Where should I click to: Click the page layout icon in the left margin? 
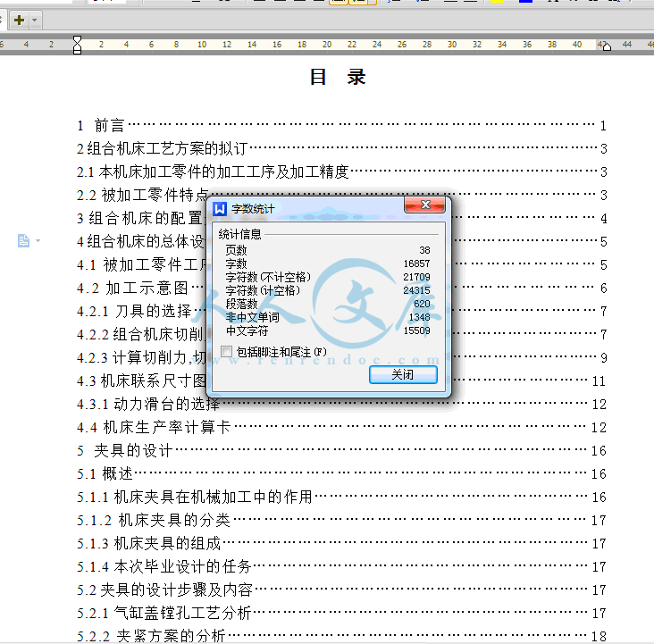[23, 240]
